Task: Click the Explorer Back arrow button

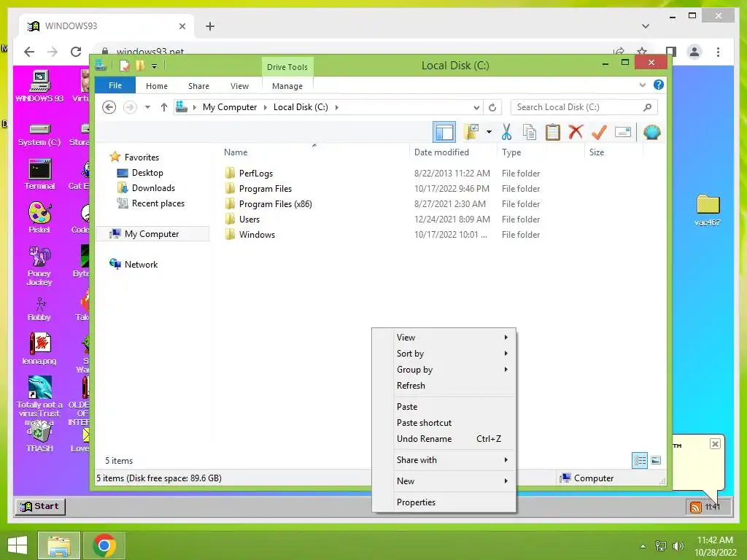Action: tap(109, 107)
